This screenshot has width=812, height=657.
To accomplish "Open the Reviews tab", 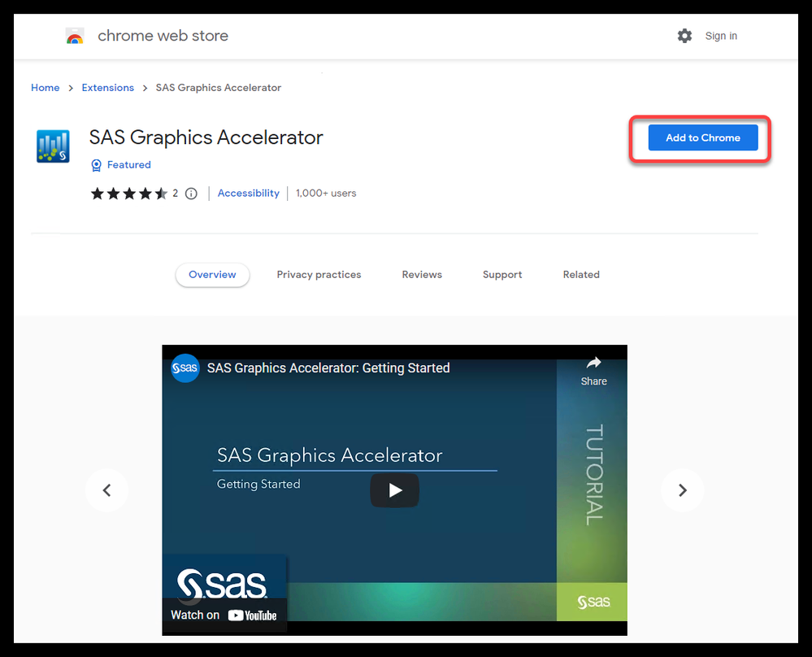I will 422,275.
